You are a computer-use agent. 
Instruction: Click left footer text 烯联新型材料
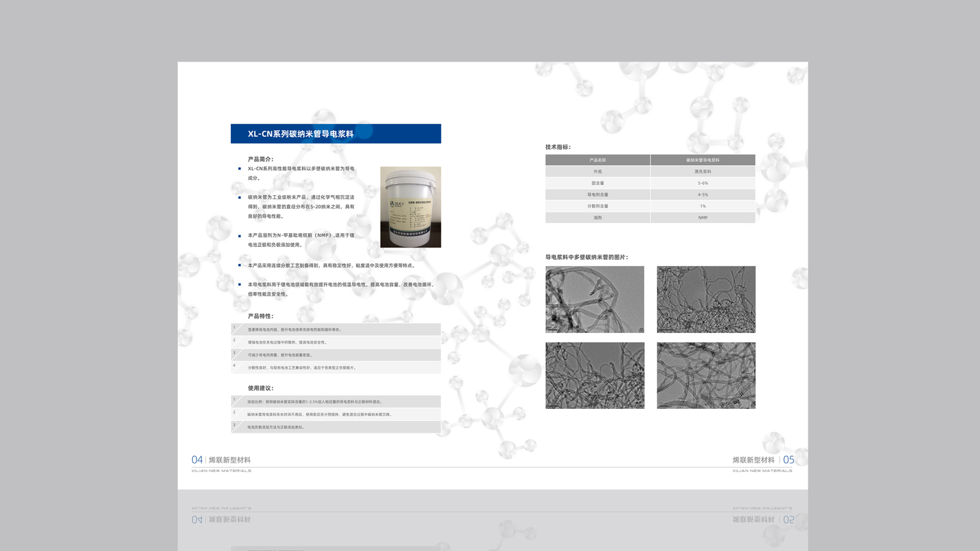230,460
